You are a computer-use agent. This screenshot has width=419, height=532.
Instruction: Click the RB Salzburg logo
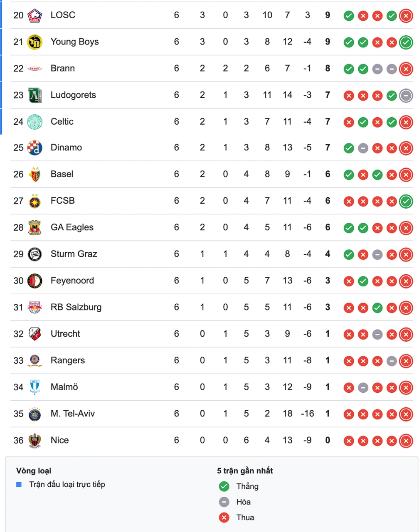pos(35,308)
